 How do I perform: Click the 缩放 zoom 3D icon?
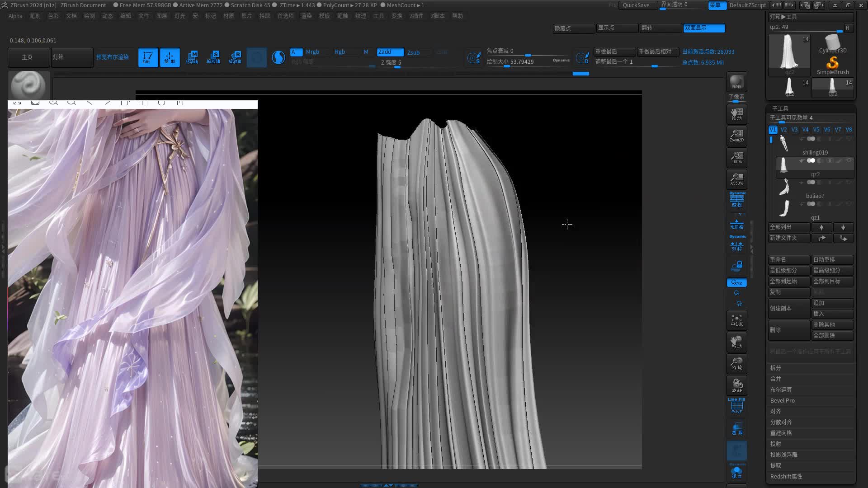(x=736, y=364)
